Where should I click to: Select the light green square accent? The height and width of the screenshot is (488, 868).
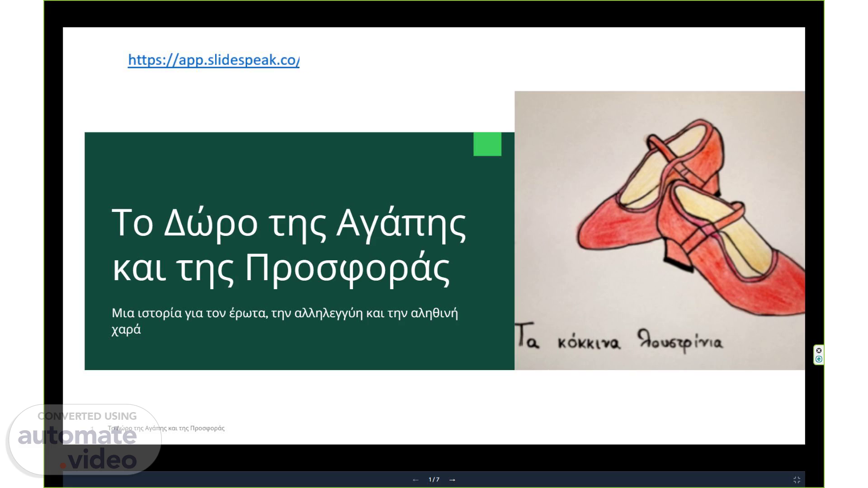(487, 144)
